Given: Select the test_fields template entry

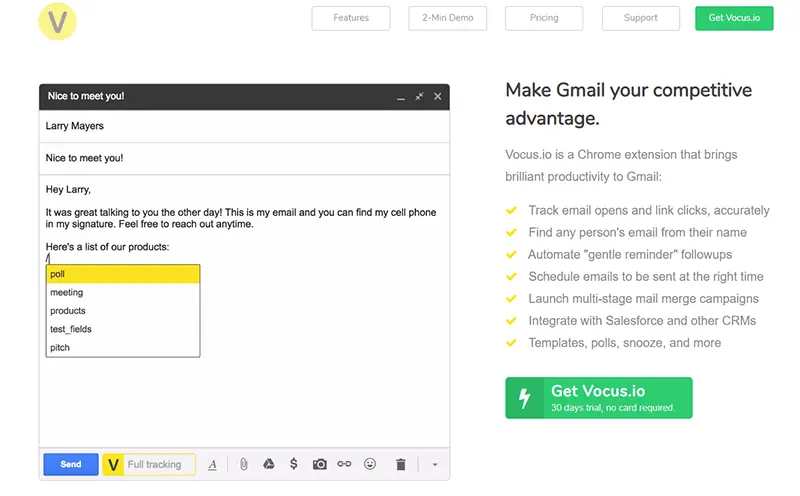Looking at the screenshot, I should [123, 329].
